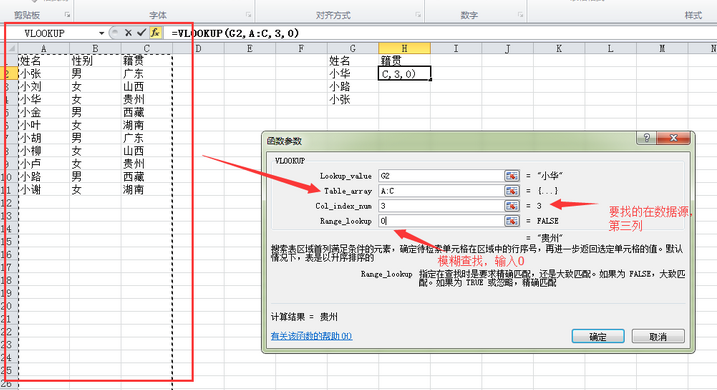Click the Range_lookup range selector icon
This screenshot has width=717, height=390.
(512, 221)
